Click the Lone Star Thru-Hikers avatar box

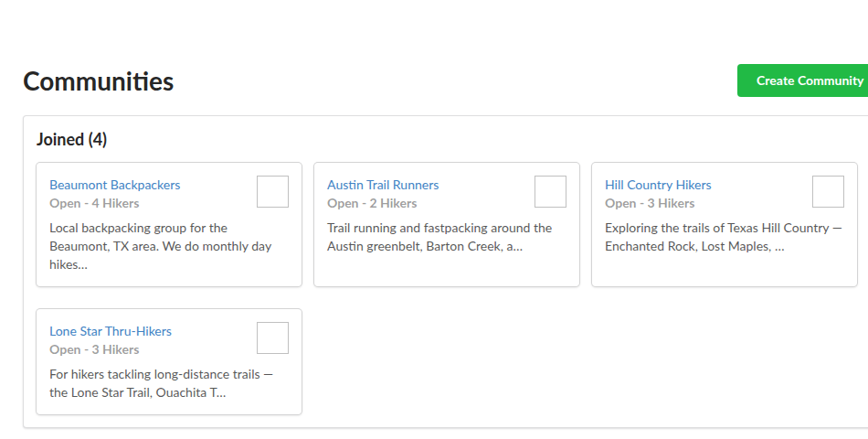[272, 338]
